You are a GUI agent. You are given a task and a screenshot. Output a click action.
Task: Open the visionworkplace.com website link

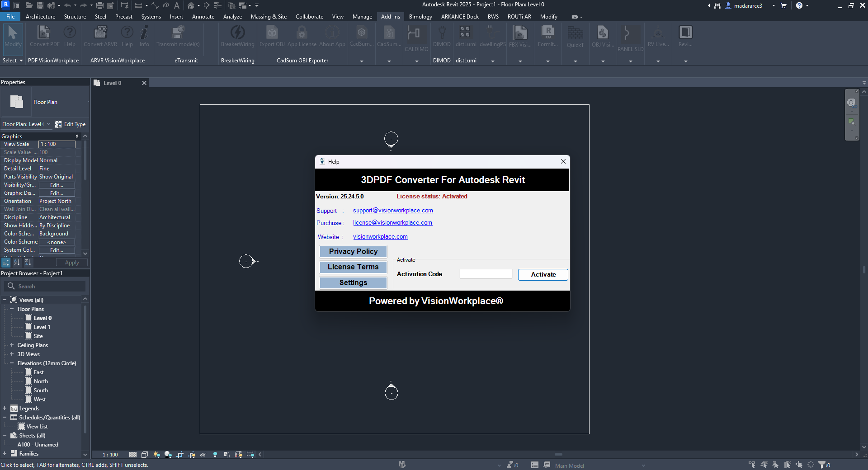click(x=380, y=236)
